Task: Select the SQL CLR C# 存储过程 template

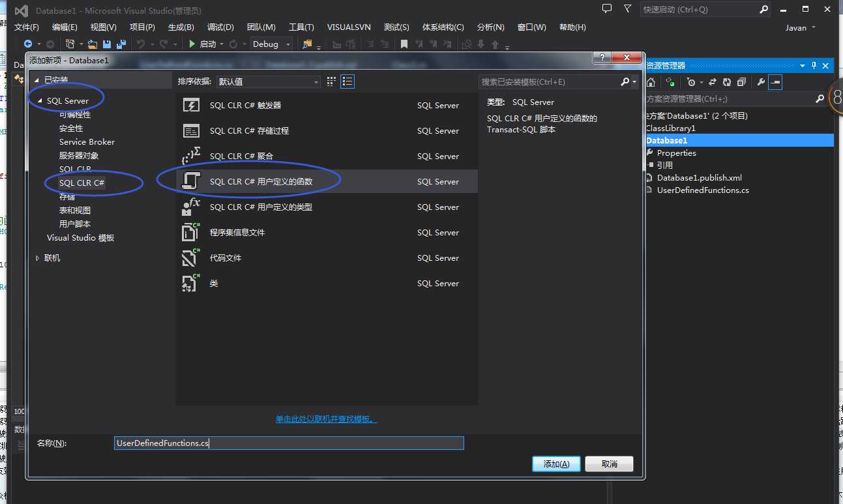Action: [x=327, y=131]
